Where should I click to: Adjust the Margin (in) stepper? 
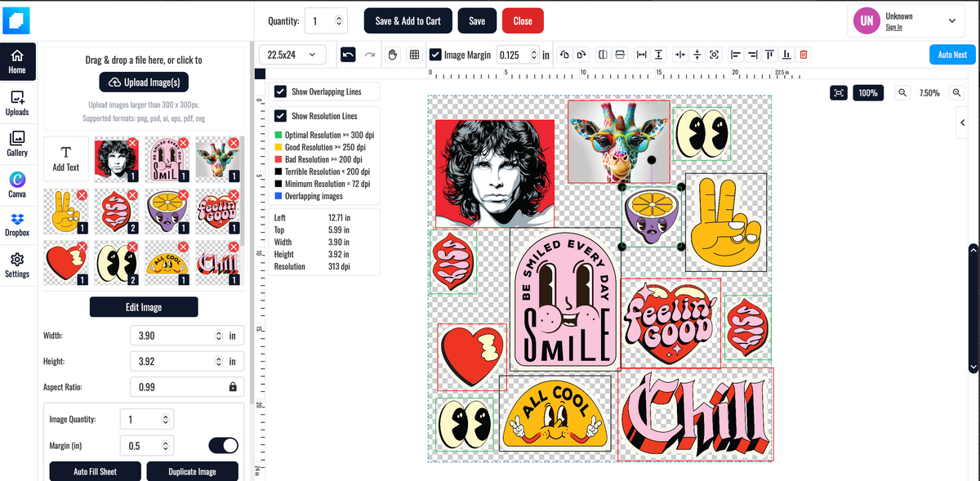tap(165, 446)
